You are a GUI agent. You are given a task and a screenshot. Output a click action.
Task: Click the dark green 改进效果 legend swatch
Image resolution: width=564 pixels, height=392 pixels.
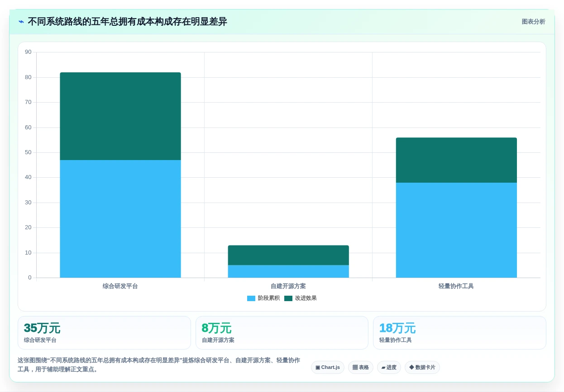click(x=288, y=298)
